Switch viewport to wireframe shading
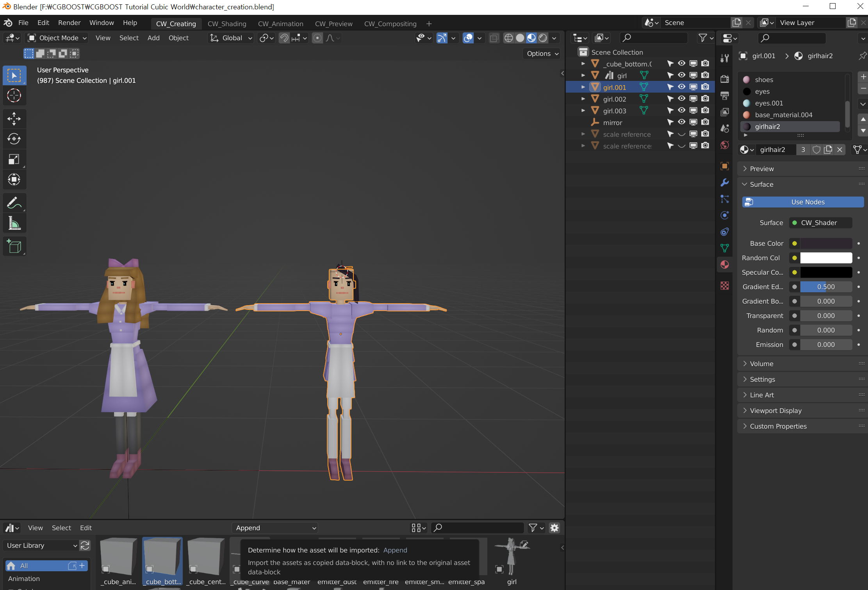This screenshot has height=590, width=868. 508,38
